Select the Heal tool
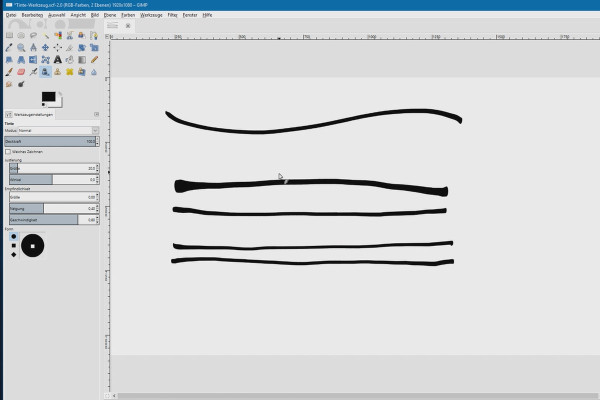This screenshot has width=600, height=400. tap(70, 72)
